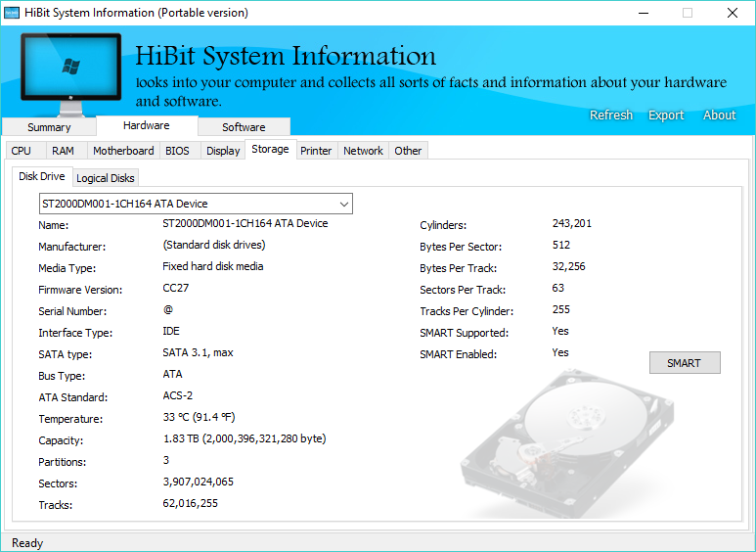Close the HiBit System Information window
Viewport: 756px width, 552px height.
click(733, 13)
